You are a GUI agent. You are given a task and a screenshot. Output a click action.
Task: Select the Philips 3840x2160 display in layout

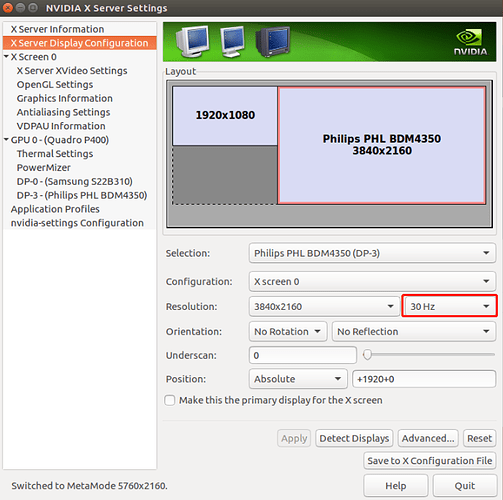[382, 145]
